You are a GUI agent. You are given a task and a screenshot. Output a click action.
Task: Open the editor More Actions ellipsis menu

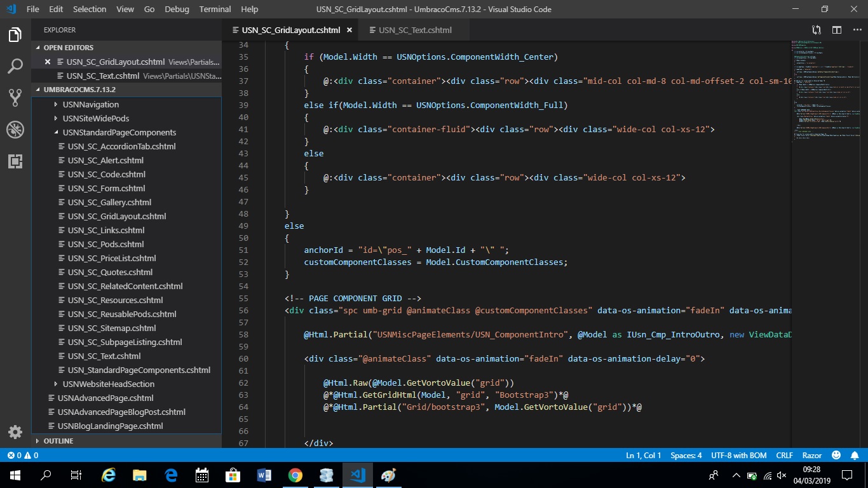point(857,30)
